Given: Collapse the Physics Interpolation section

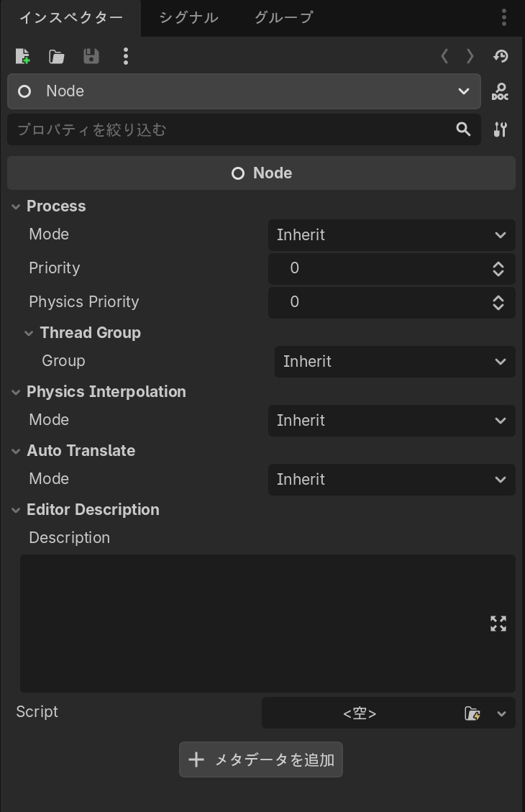Looking at the screenshot, I should (x=16, y=392).
